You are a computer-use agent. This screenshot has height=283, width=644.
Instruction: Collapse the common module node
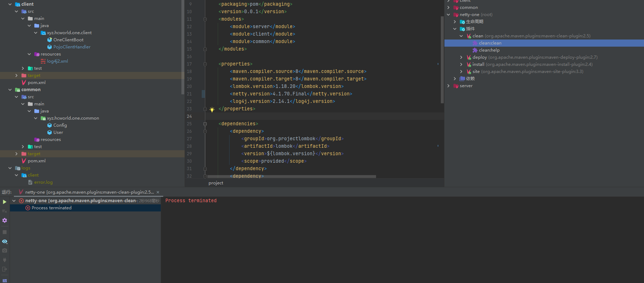pos(10,90)
